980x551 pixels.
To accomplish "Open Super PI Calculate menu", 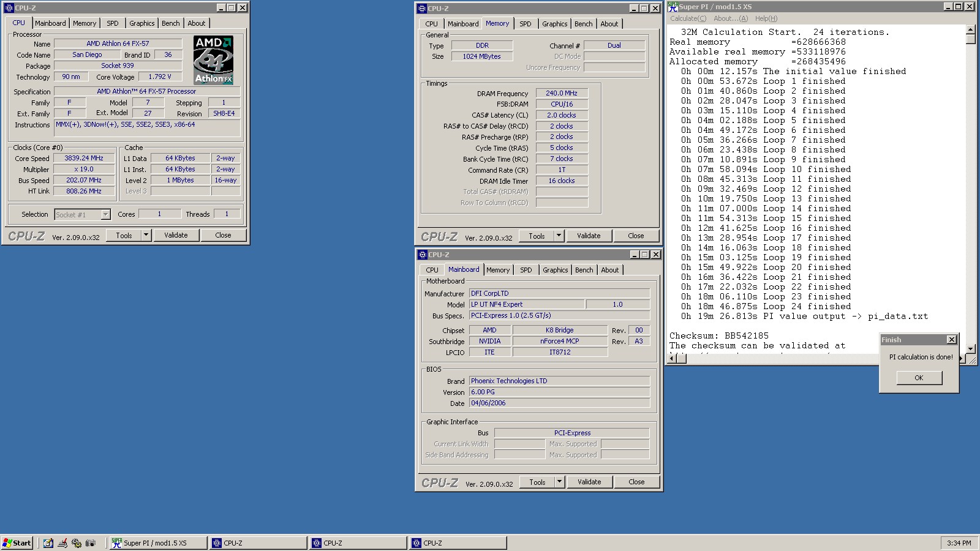I will [x=688, y=18].
